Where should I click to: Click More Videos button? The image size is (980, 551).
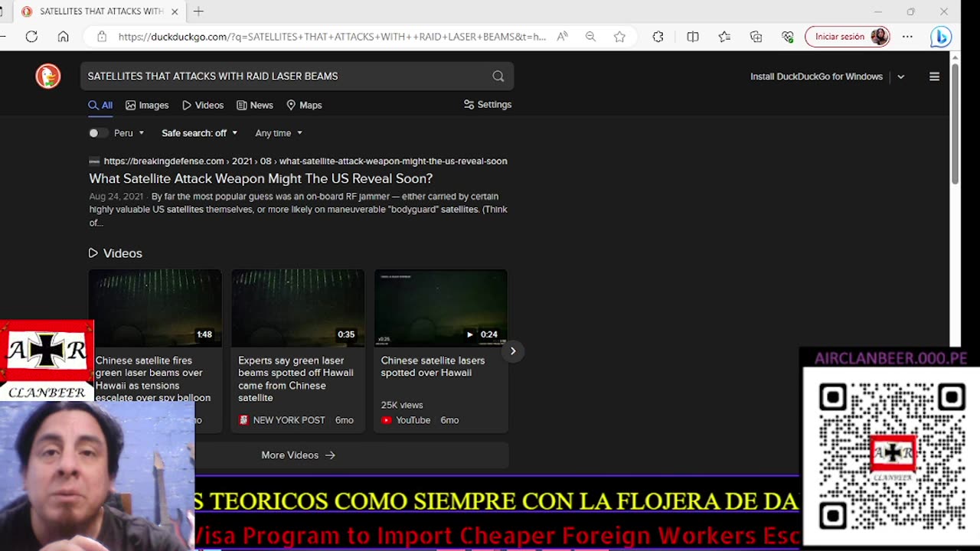[299, 455]
